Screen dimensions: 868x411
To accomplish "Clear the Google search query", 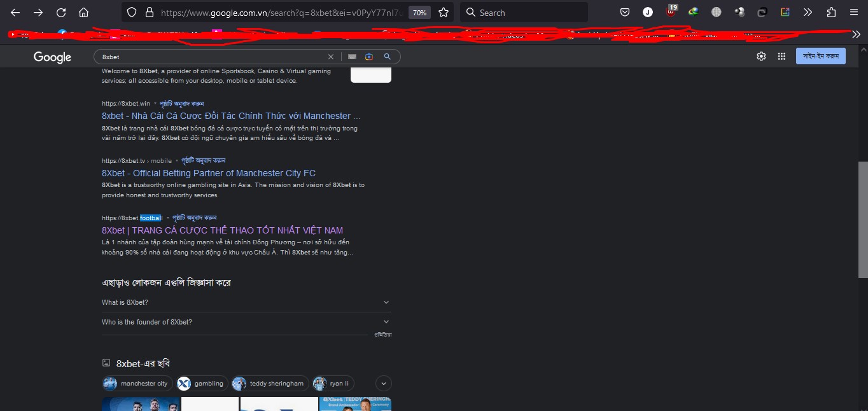I will pos(331,57).
